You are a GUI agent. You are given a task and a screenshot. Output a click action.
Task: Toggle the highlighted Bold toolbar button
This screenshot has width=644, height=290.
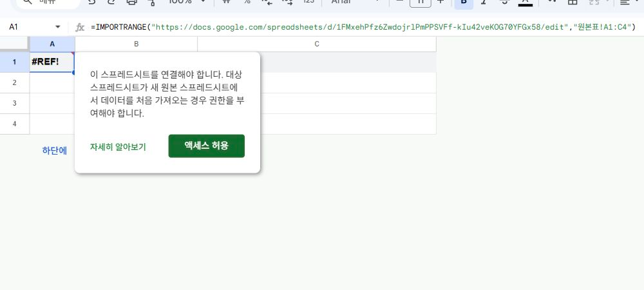click(x=464, y=3)
